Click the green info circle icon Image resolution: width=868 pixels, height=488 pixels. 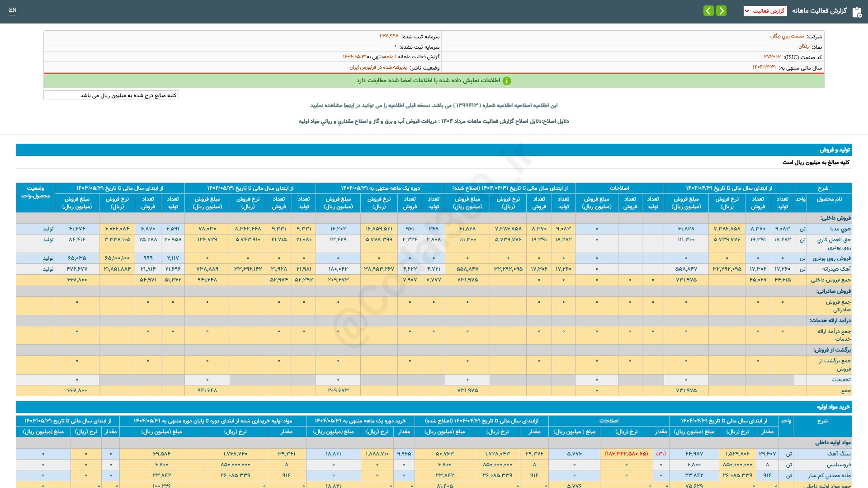(507, 81)
